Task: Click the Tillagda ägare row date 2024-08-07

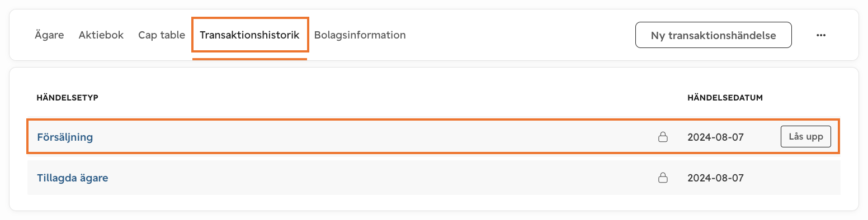Action: tap(715, 178)
